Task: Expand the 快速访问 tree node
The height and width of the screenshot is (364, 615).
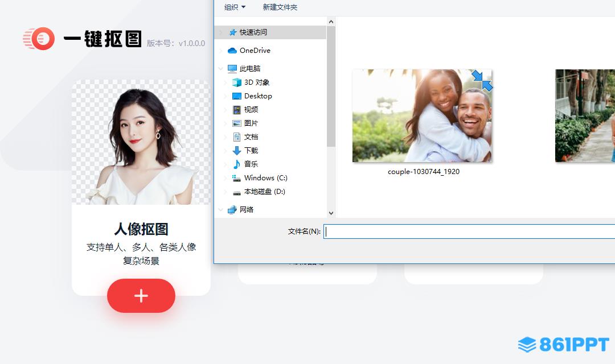Action: pyautogui.click(x=221, y=32)
